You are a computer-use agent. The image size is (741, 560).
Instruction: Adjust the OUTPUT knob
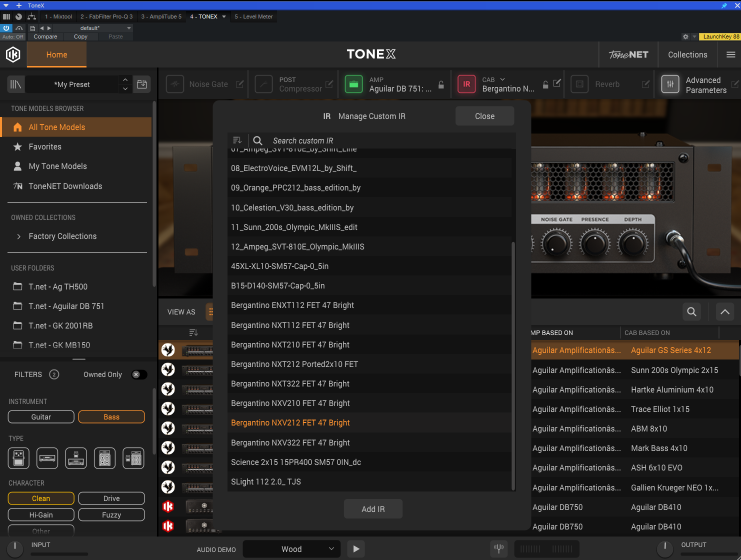point(664,549)
